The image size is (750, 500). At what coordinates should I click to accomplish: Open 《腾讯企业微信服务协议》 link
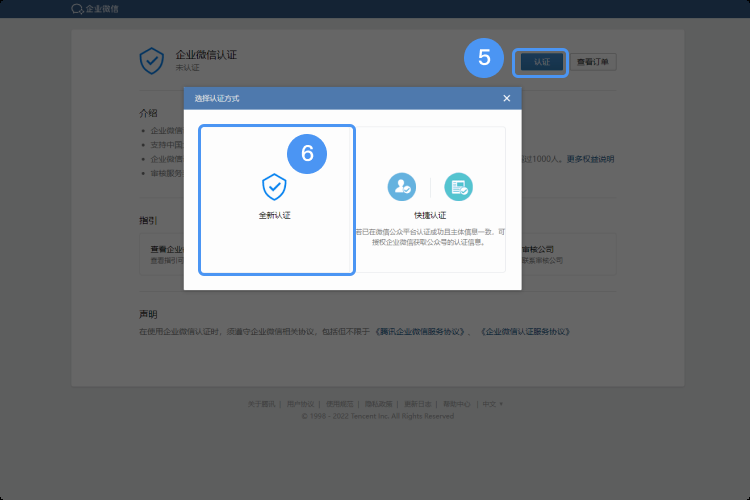pos(420,332)
